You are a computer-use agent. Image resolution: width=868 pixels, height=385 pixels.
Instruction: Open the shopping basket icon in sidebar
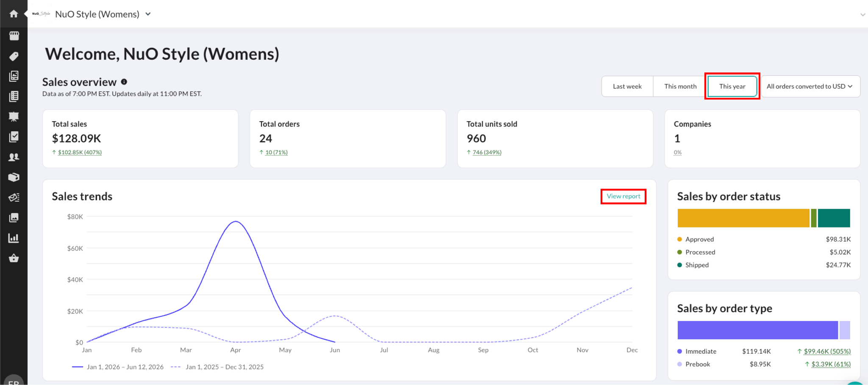pos(14,258)
